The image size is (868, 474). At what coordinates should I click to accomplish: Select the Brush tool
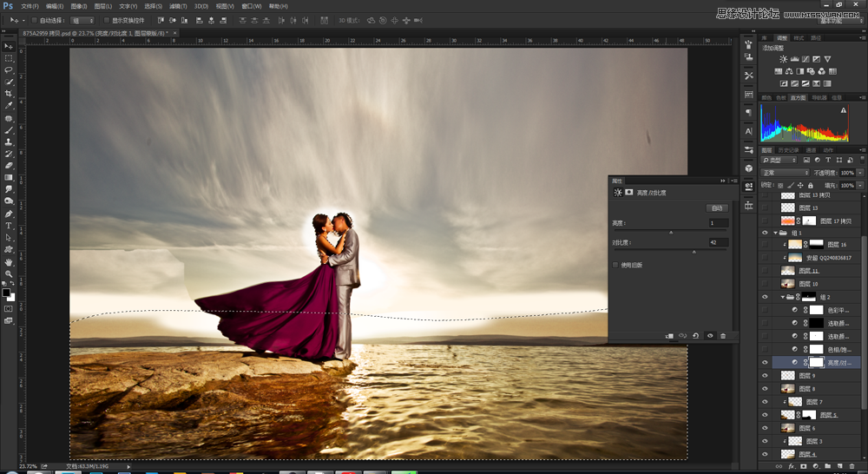(9, 130)
